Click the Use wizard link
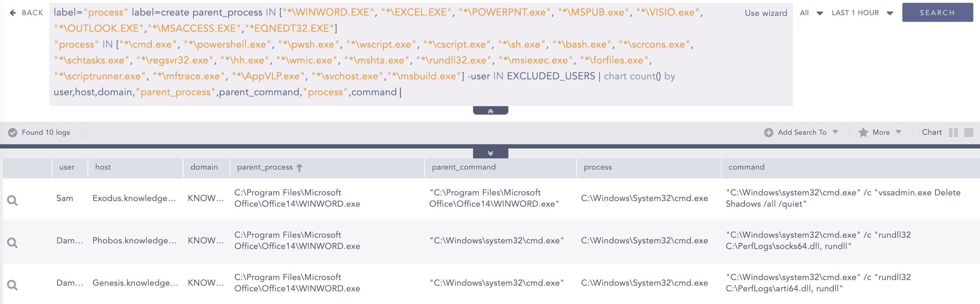 click(765, 13)
